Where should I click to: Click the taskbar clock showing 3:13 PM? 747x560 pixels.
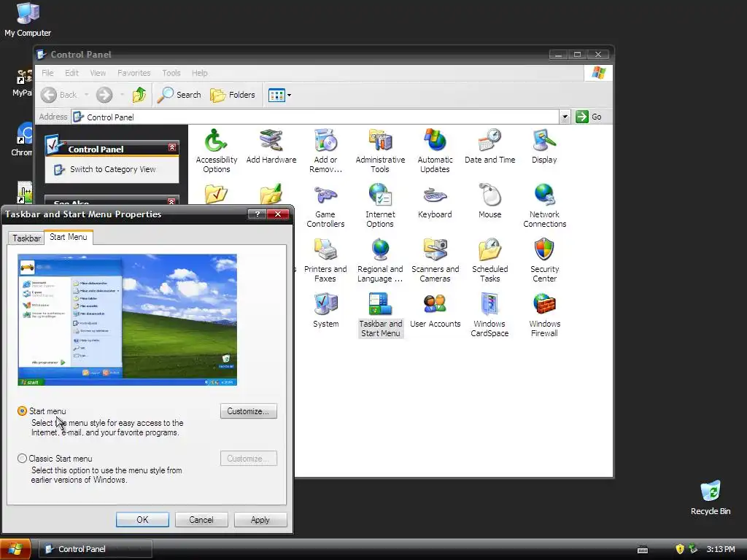(720, 549)
